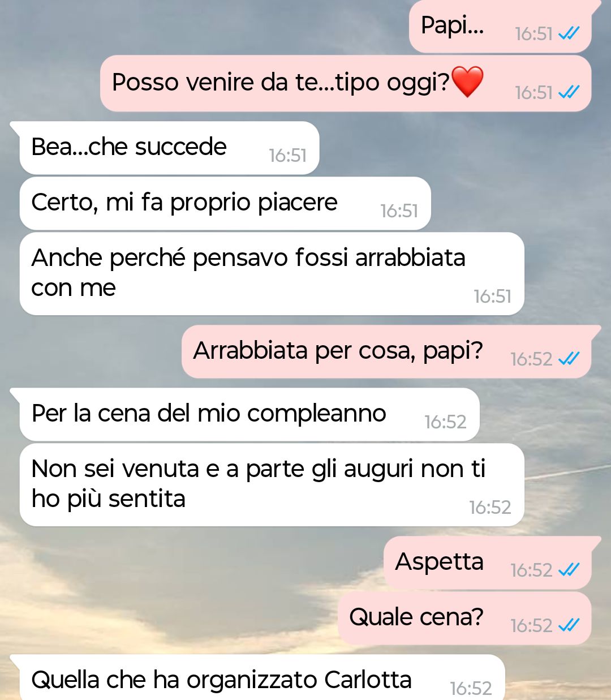Tap 'Quella che ha organizzato Carlotta' message
The width and height of the screenshot is (611, 700).
262,677
